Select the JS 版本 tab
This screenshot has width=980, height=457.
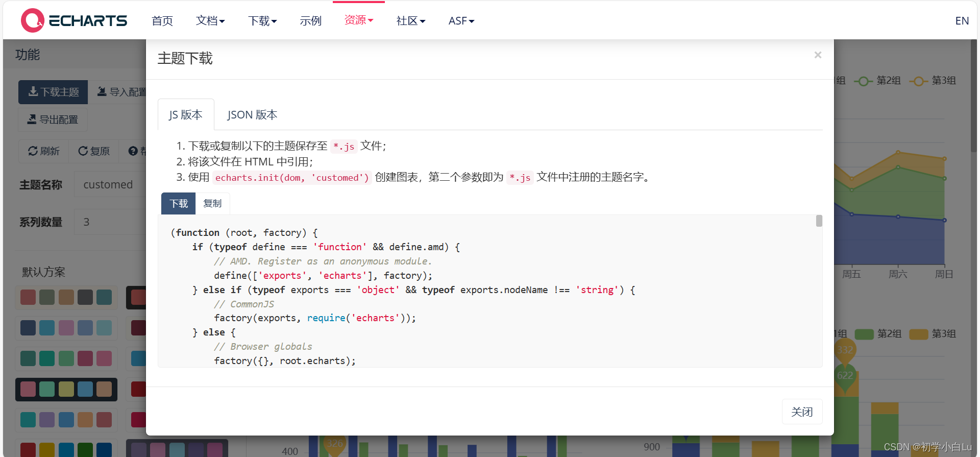point(186,114)
